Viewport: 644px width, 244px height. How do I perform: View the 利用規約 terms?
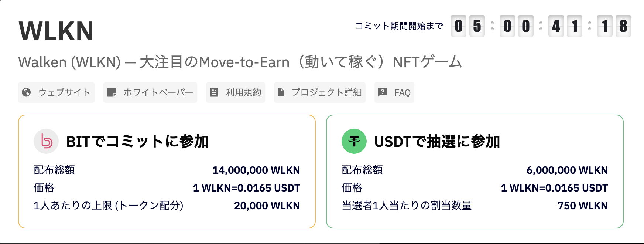[236, 92]
